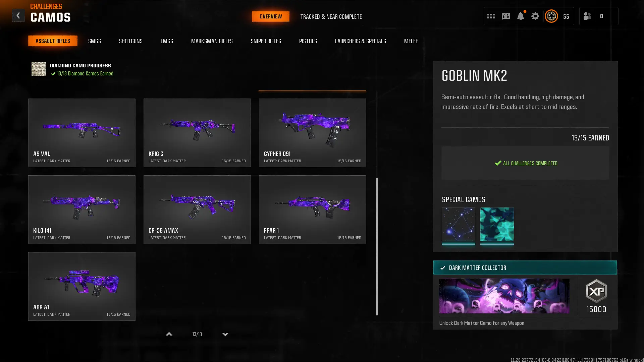This screenshot has height=362, width=644.
Task: Click the Diamond camo progress icon
Action: click(x=39, y=69)
